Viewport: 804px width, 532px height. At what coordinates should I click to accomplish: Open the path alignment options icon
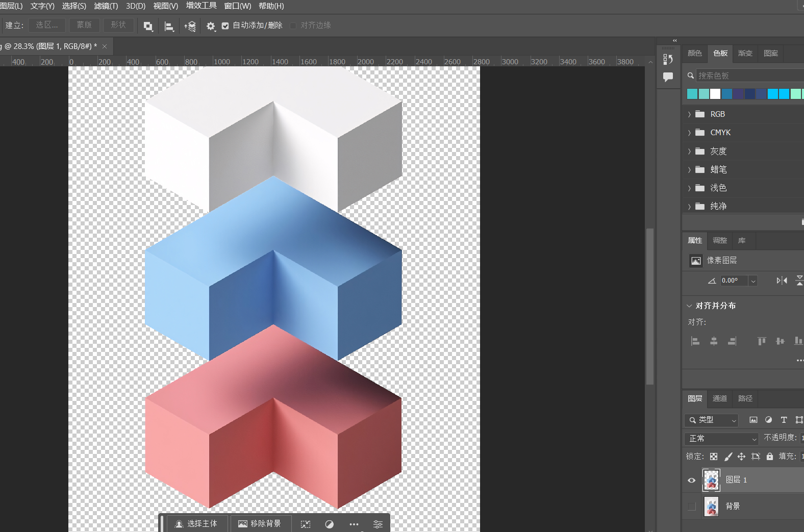169,27
